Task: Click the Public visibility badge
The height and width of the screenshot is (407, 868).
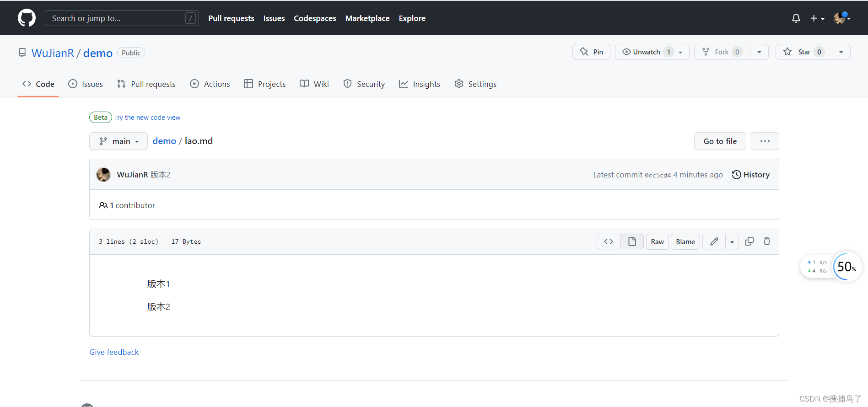Action: pyautogui.click(x=131, y=53)
